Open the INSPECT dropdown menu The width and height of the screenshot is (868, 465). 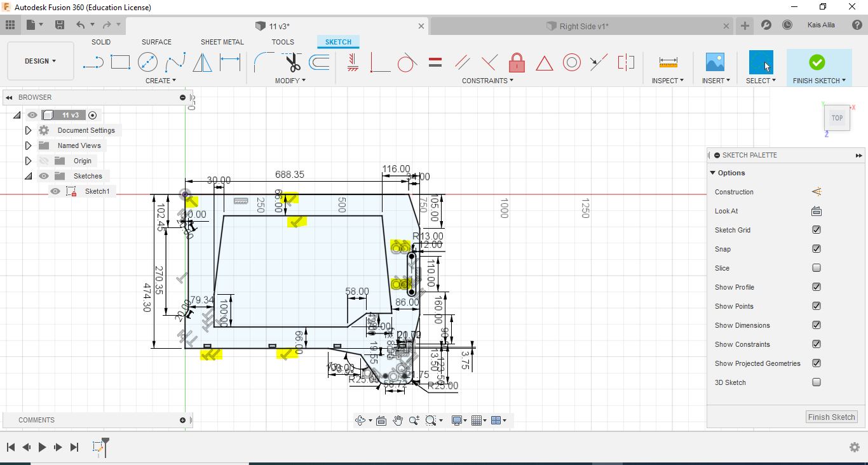(668, 81)
